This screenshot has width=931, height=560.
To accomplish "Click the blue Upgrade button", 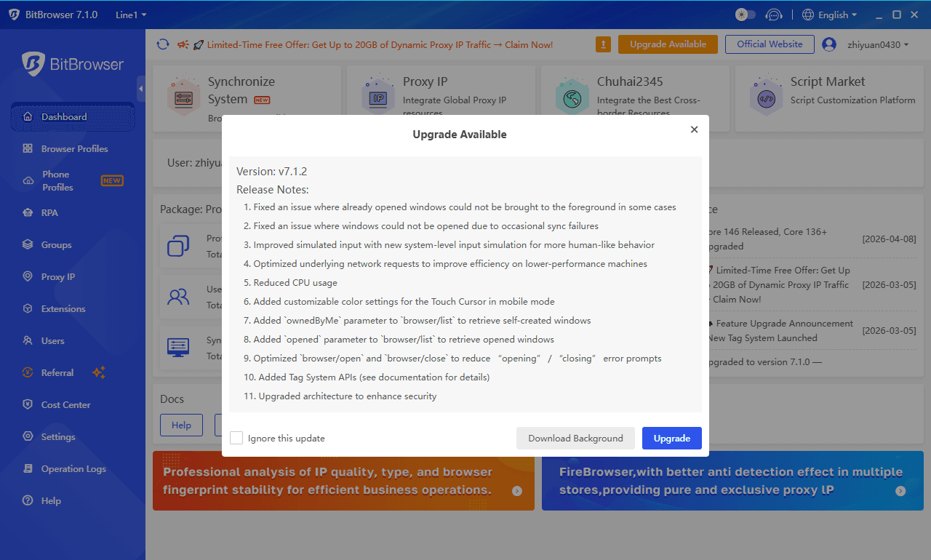I will [671, 438].
